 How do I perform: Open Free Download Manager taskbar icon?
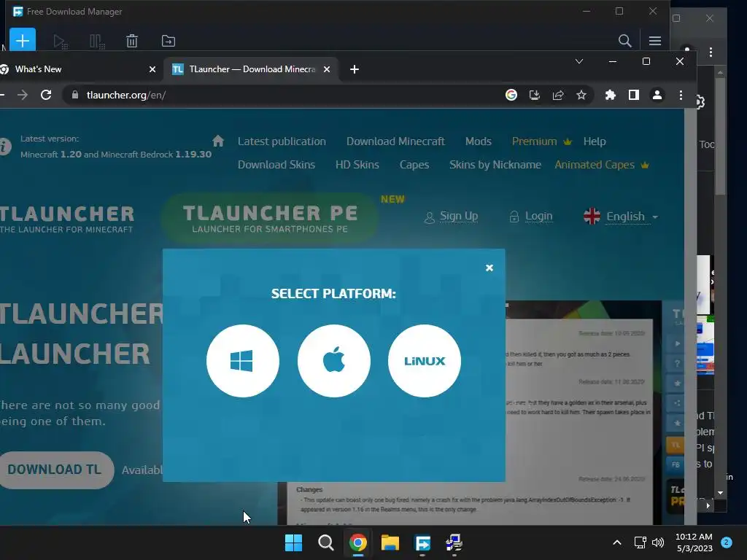pyautogui.click(x=422, y=542)
